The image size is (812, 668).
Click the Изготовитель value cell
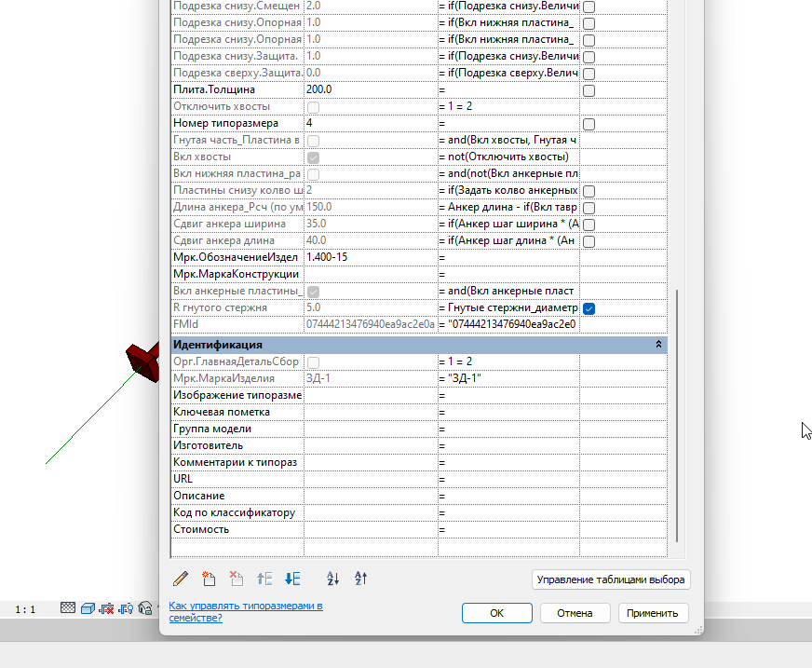click(x=371, y=445)
